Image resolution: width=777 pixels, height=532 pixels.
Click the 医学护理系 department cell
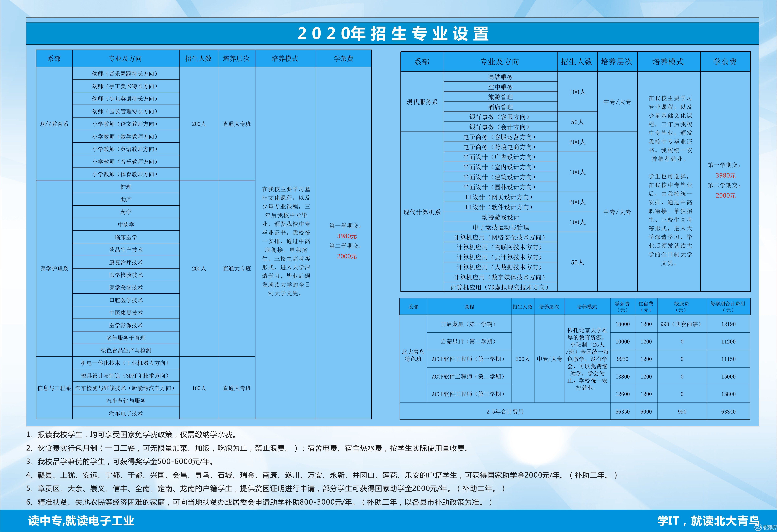point(54,268)
